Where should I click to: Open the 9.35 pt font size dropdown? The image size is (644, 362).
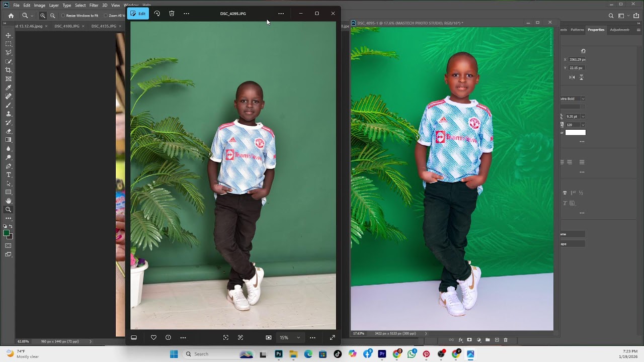tap(583, 116)
